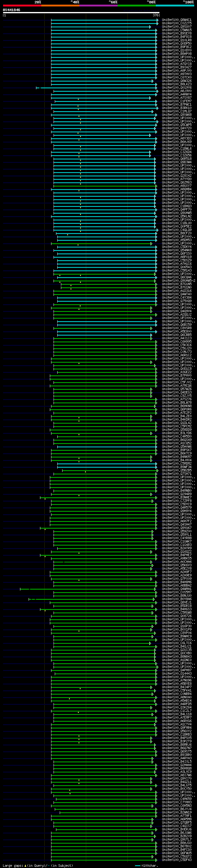Screen dimensions: 197x868
Task: Select the UniRef100_Q8W326 label
Action: pyautogui.click(x=176, y=81)
